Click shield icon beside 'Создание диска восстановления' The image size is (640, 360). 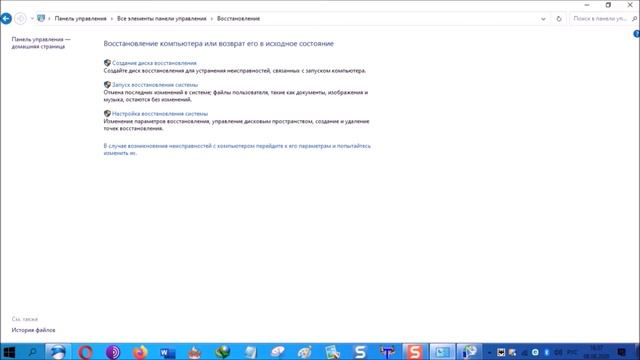click(107, 63)
